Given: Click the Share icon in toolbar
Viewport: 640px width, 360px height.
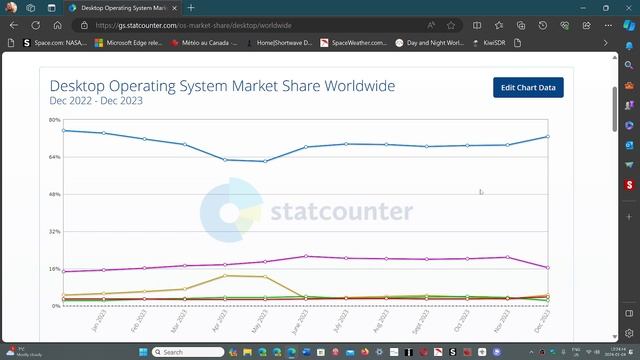Looking at the screenshot, I should (x=587, y=25).
